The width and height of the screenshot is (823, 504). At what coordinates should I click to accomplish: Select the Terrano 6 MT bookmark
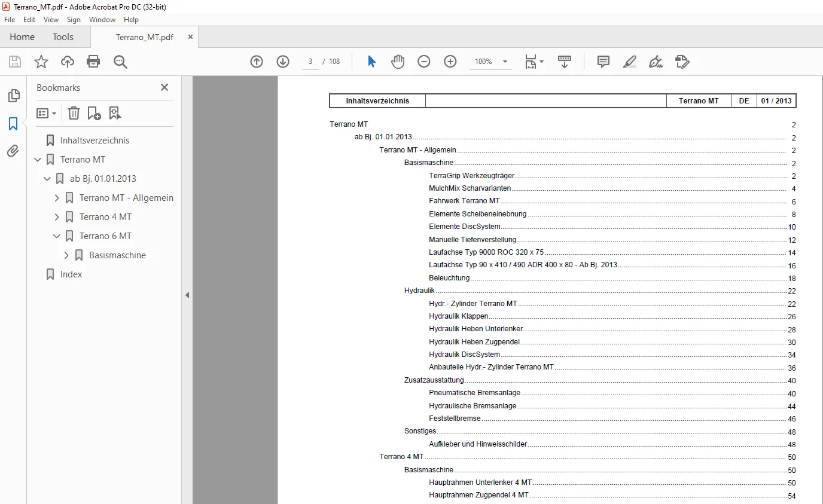(x=105, y=236)
